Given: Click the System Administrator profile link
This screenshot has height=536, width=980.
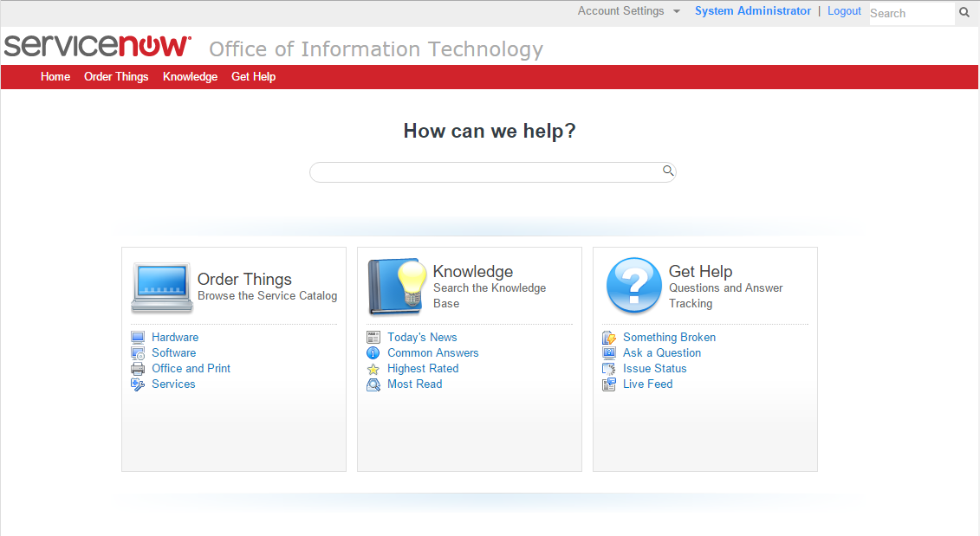Looking at the screenshot, I should [x=752, y=11].
